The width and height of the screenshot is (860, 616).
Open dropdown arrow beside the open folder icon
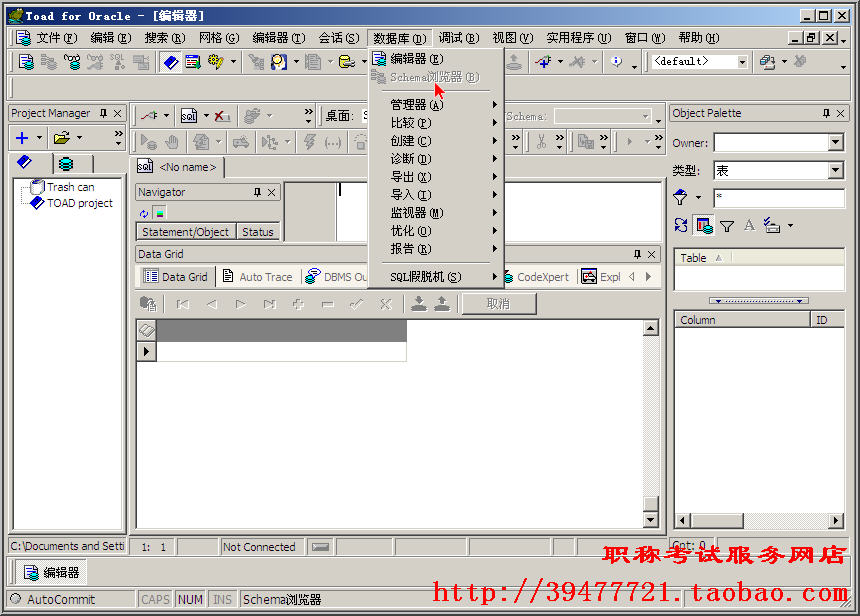[80, 138]
